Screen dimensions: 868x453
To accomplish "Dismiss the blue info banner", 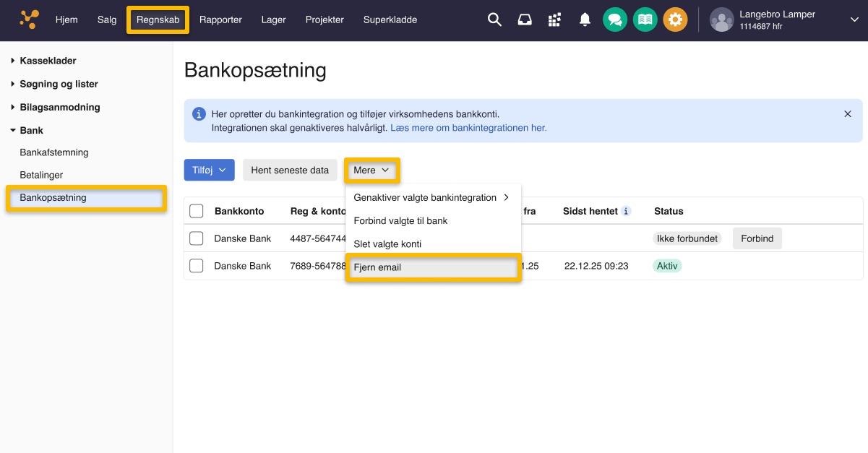I will (x=848, y=114).
